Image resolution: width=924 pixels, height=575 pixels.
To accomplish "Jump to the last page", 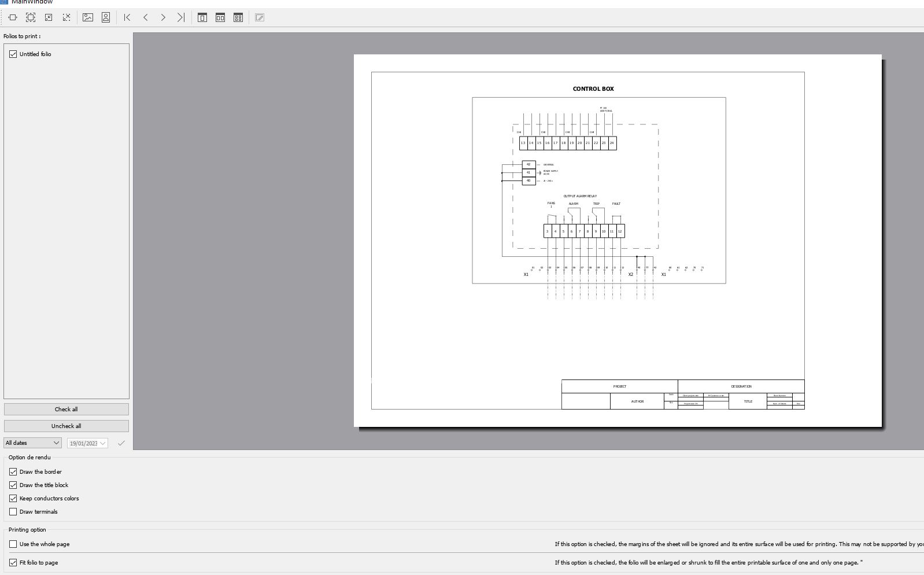I will point(181,17).
